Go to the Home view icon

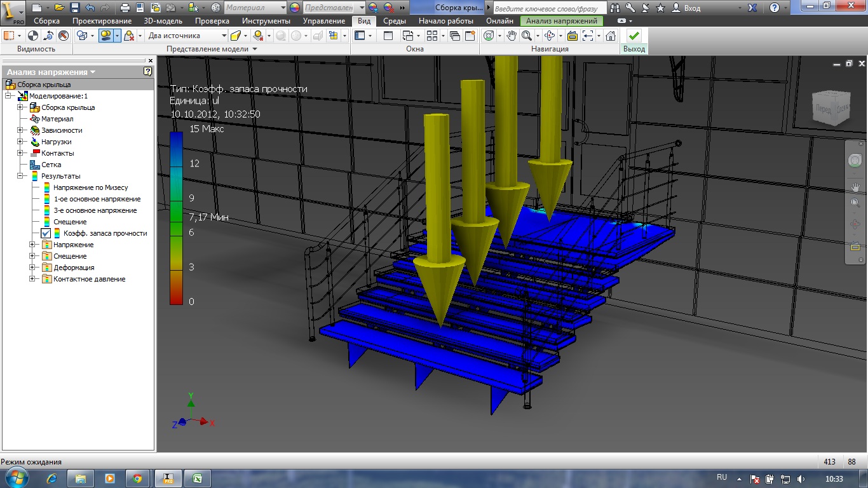[611, 36]
